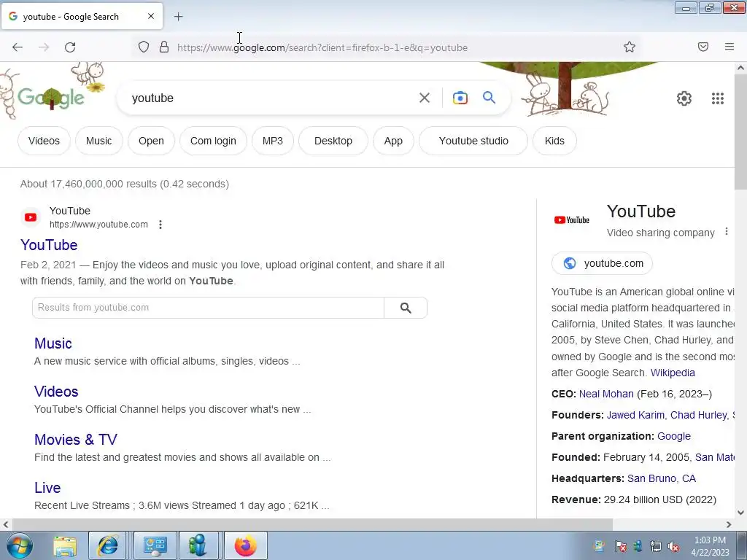The height and width of the screenshot is (560, 747).
Task: Click the horizontal scrollbar right arrow
Action: point(729,524)
